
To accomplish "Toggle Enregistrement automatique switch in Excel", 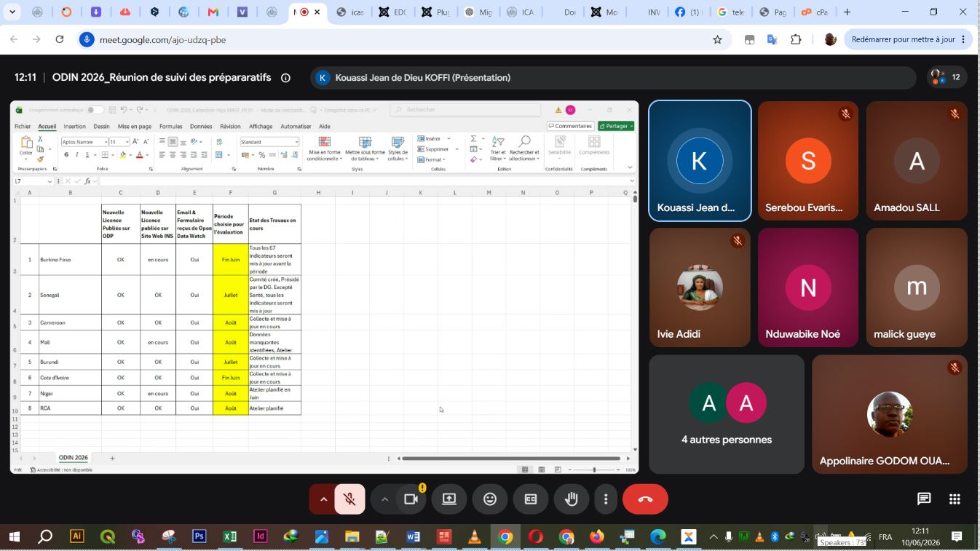I will [x=95, y=110].
